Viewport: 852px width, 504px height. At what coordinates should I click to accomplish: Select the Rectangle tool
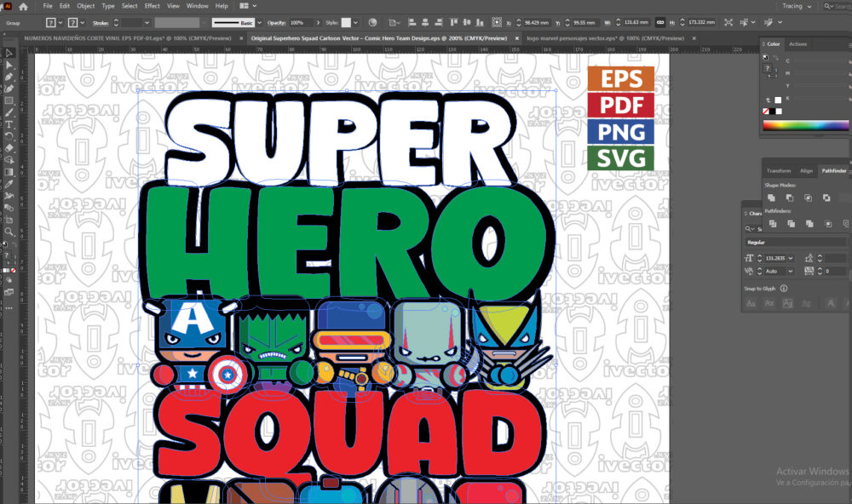click(x=9, y=101)
